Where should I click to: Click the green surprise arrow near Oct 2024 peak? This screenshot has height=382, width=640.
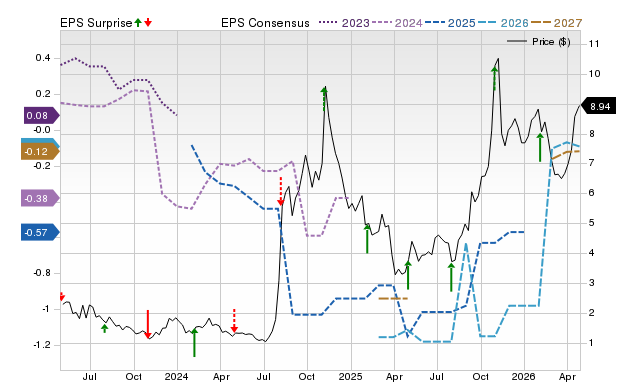coord(324,99)
